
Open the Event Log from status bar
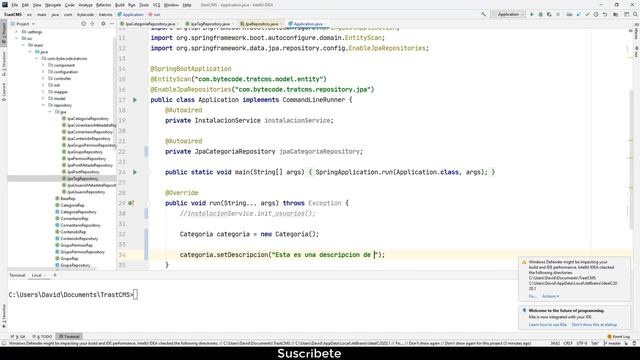tap(619, 336)
